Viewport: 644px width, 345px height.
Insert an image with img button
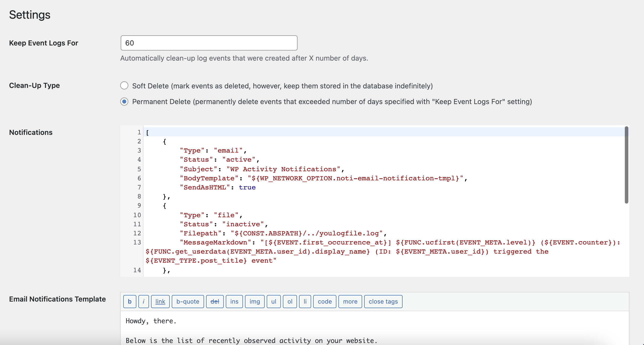(255, 302)
